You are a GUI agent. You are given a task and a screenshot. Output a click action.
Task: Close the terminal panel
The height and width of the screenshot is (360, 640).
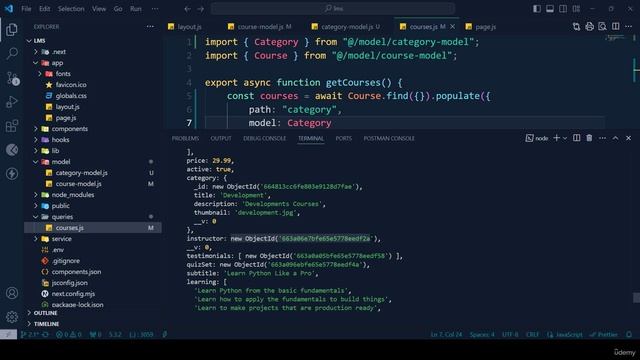628,138
